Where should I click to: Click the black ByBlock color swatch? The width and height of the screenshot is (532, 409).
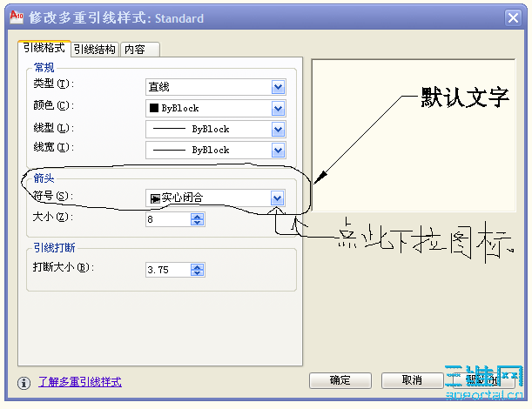pos(154,108)
